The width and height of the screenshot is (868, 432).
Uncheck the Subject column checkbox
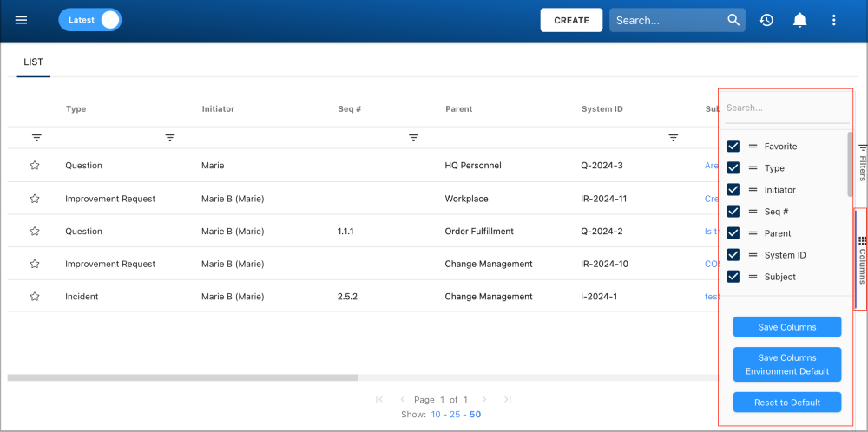pyautogui.click(x=733, y=277)
